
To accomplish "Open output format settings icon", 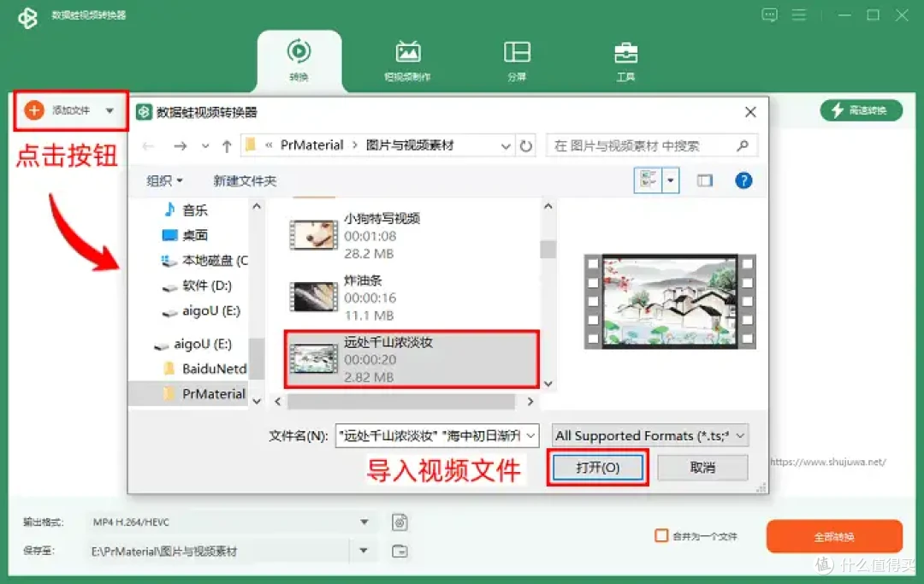I will click(x=400, y=522).
